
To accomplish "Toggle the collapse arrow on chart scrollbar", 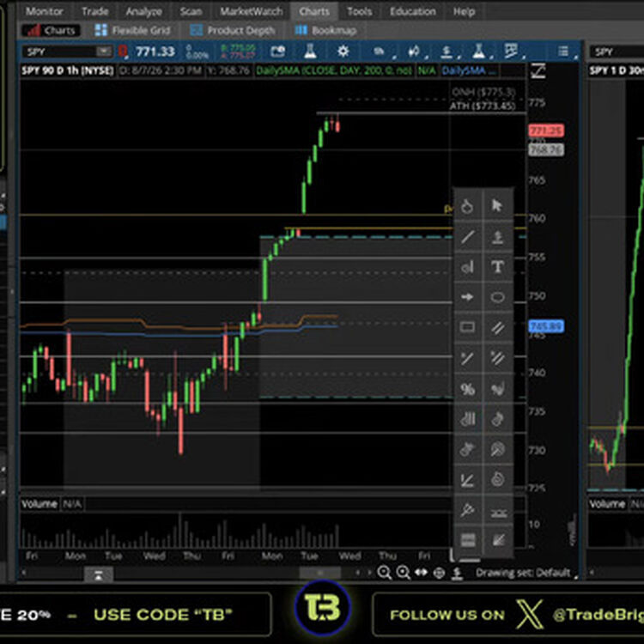I will pyautogui.click(x=99, y=574).
